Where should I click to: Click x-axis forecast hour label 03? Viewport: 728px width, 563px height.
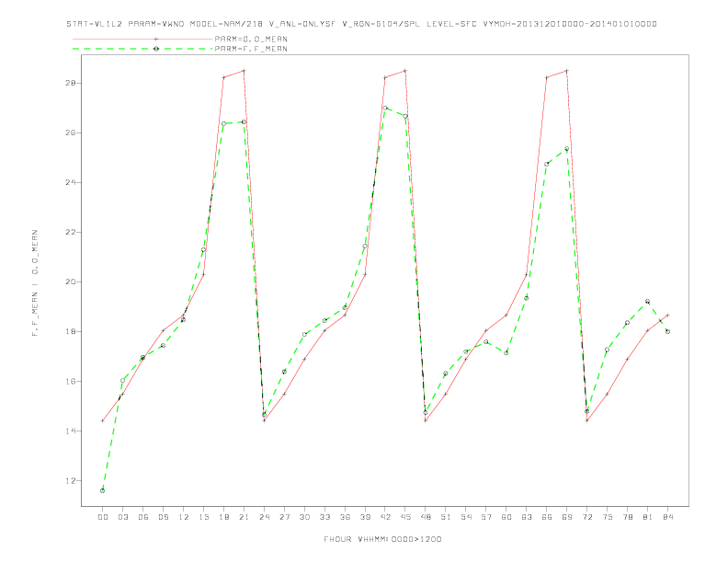click(x=122, y=517)
